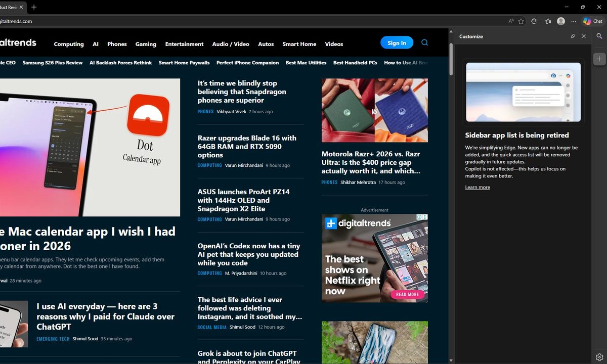Click PHONES tag under Snapdragon article
This screenshot has width=607, height=364.
205,112
